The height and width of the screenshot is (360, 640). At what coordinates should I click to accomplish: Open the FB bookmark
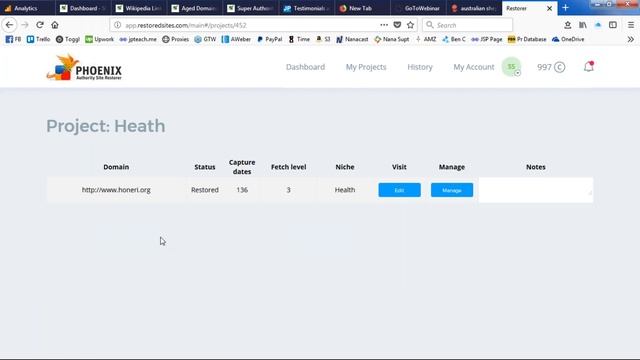click(13, 39)
